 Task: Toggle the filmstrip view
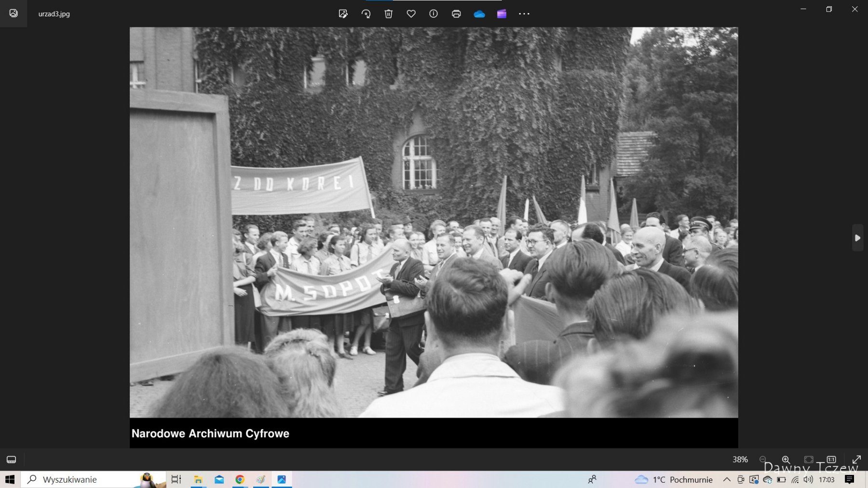(12, 460)
